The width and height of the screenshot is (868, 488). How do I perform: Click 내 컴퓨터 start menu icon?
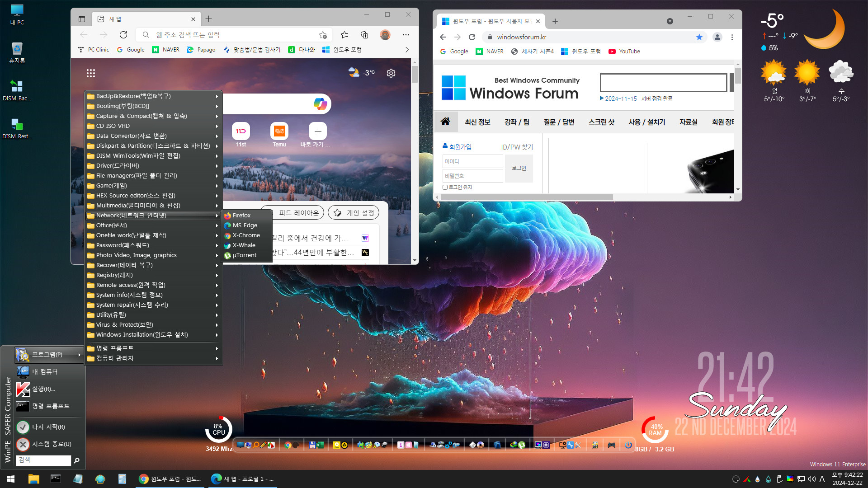pyautogui.click(x=23, y=372)
